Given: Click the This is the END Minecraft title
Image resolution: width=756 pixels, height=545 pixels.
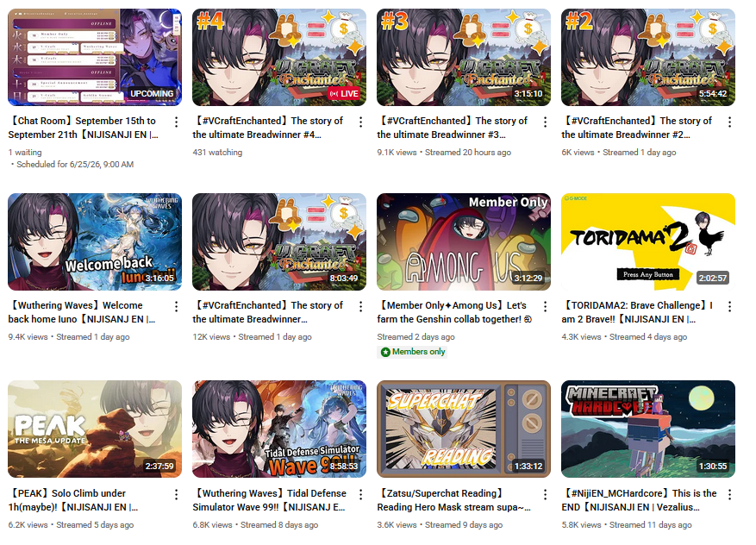Looking at the screenshot, I should click(x=639, y=500).
